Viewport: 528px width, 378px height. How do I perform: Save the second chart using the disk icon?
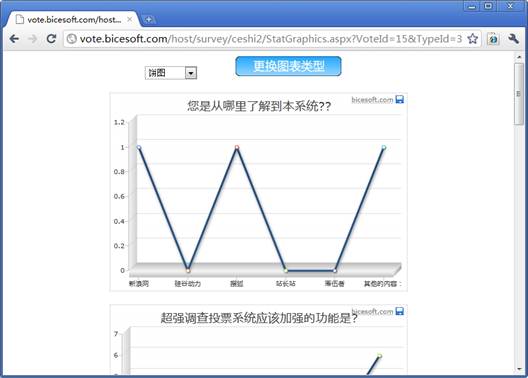pos(400,311)
